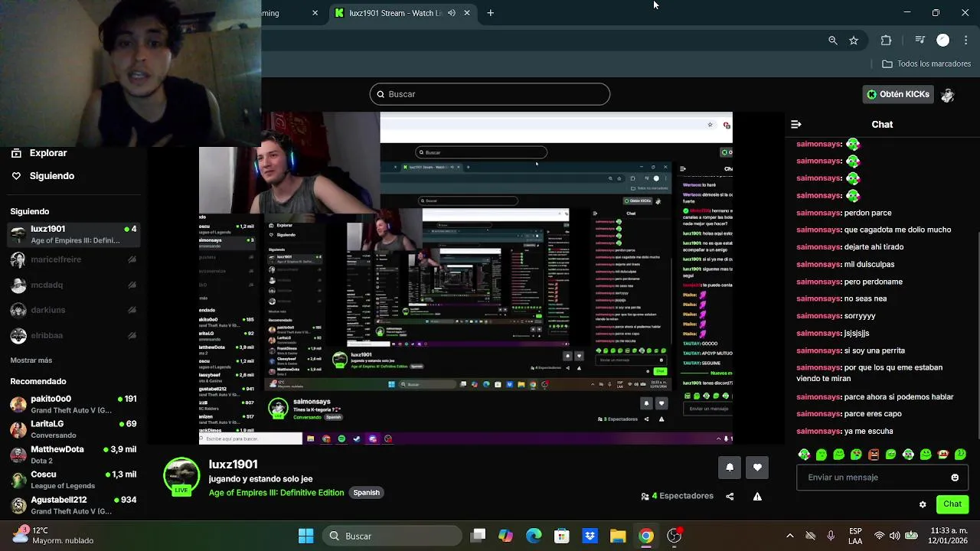Insert the last quick emote in the row
980x551 pixels.
[960, 455]
